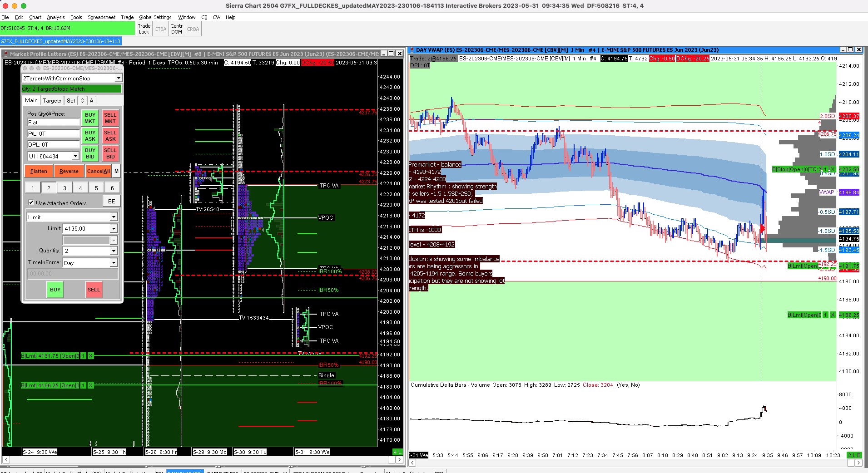Click the red SELL order button
This screenshot has height=473, width=868.
(94, 290)
